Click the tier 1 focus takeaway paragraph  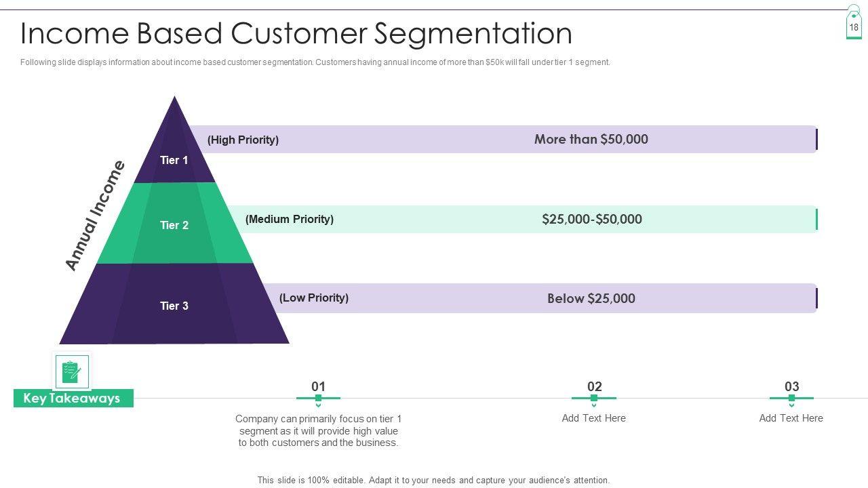coord(318,431)
